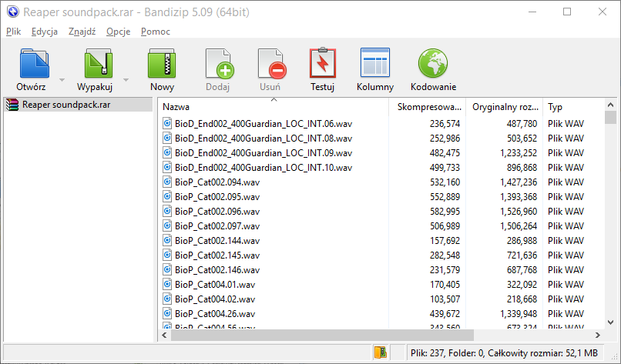Image resolution: width=621 pixels, height=364 pixels.
Task: Click the horizontal scrollbar left arrow
Action: [164, 335]
